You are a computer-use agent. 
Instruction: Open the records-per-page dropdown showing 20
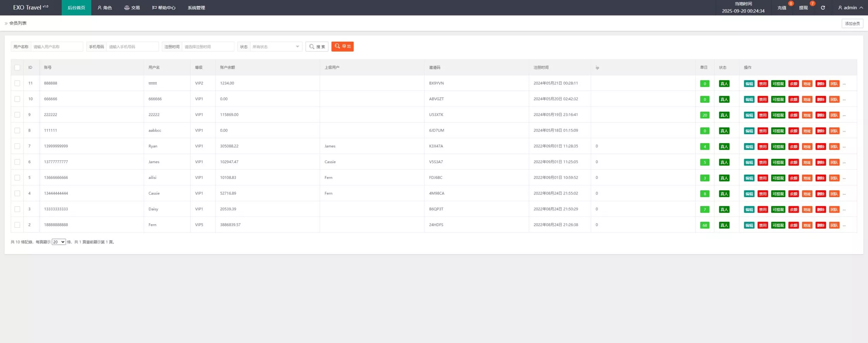click(59, 242)
